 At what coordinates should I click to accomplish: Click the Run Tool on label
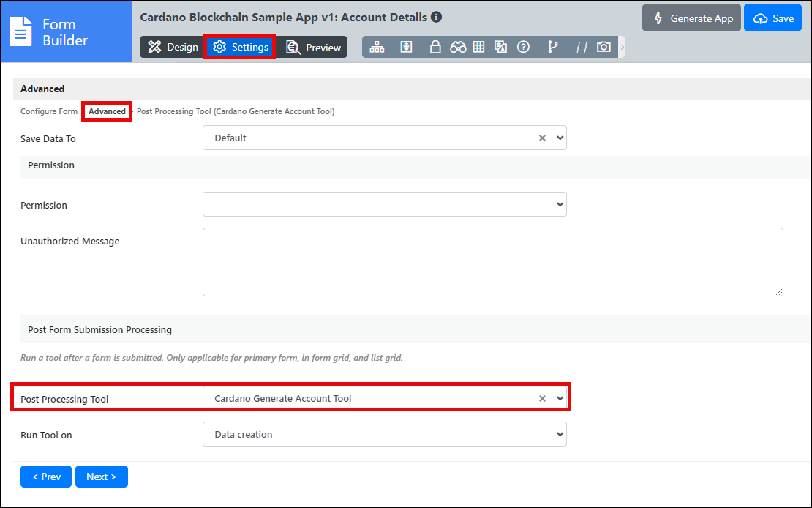pyautogui.click(x=46, y=435)
